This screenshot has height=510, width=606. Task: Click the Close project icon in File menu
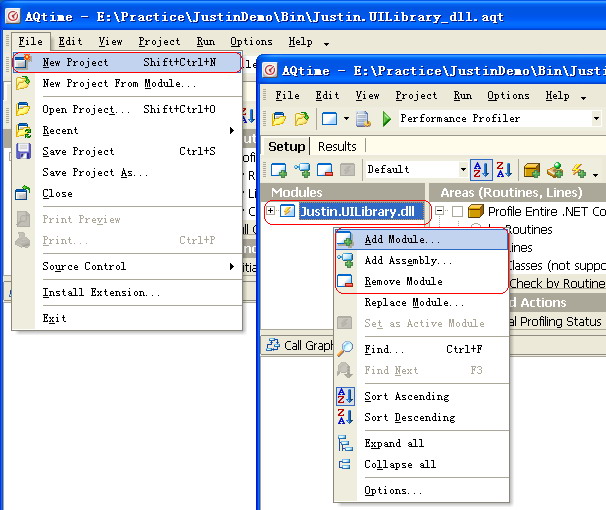(23, 192)
